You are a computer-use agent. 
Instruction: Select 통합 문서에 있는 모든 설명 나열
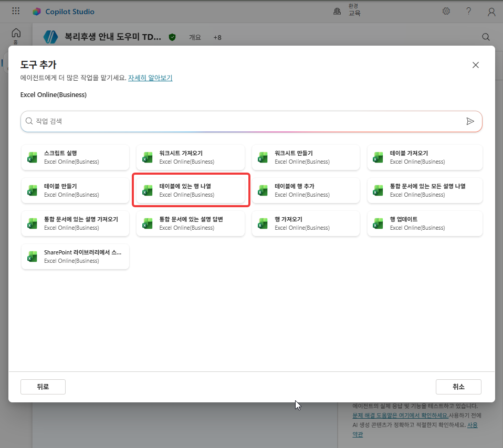(425, 190)
